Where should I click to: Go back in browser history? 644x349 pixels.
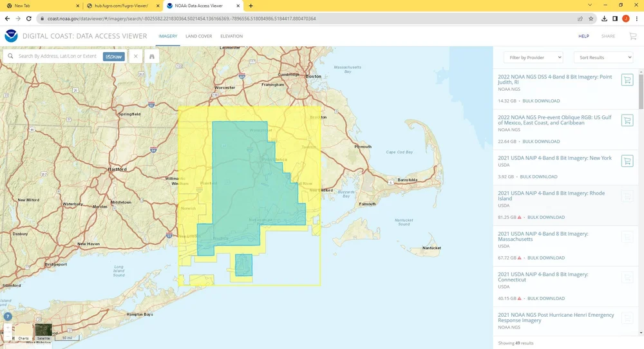coord(7,19)
